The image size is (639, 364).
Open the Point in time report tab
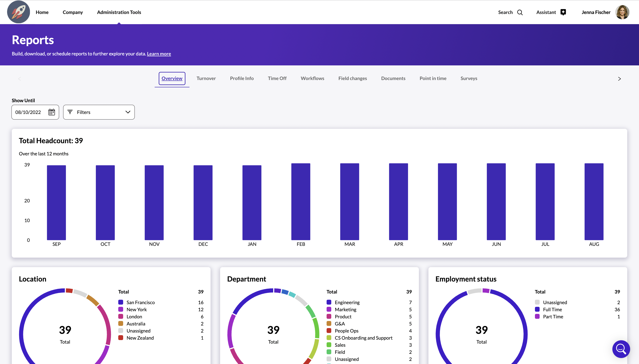click(x=433, y=78)
